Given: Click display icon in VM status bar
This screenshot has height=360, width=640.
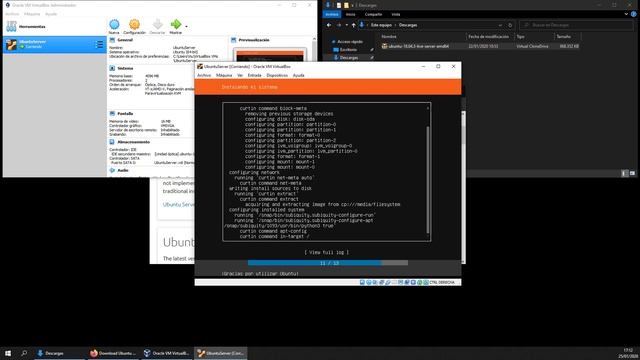Looking at the screenshot, I should [x=400, y=282].
